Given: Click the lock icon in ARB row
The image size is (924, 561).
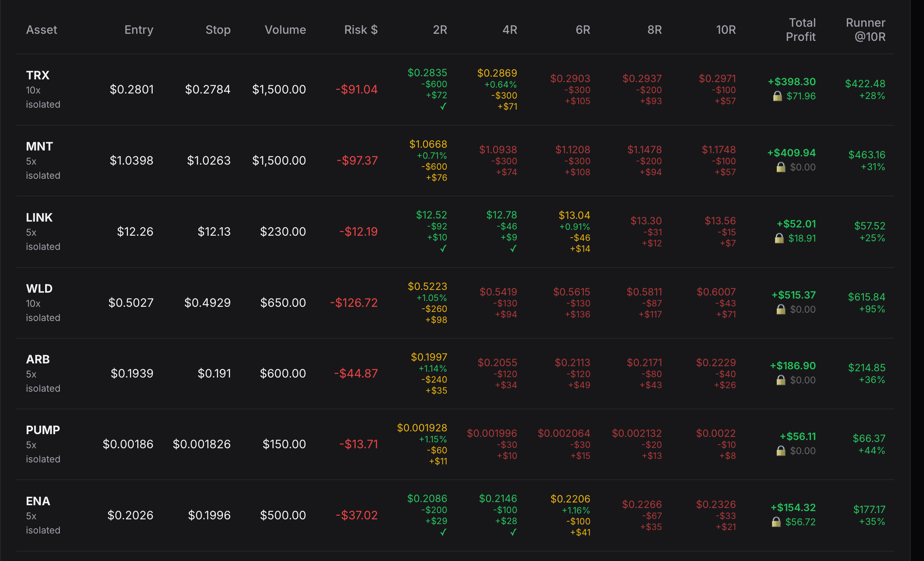Looking at the screenshot, I should (x=781, y=380).
